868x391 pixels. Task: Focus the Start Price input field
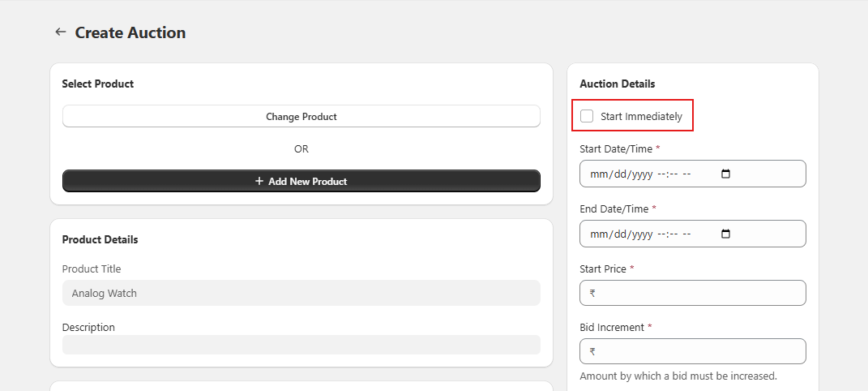697,293
